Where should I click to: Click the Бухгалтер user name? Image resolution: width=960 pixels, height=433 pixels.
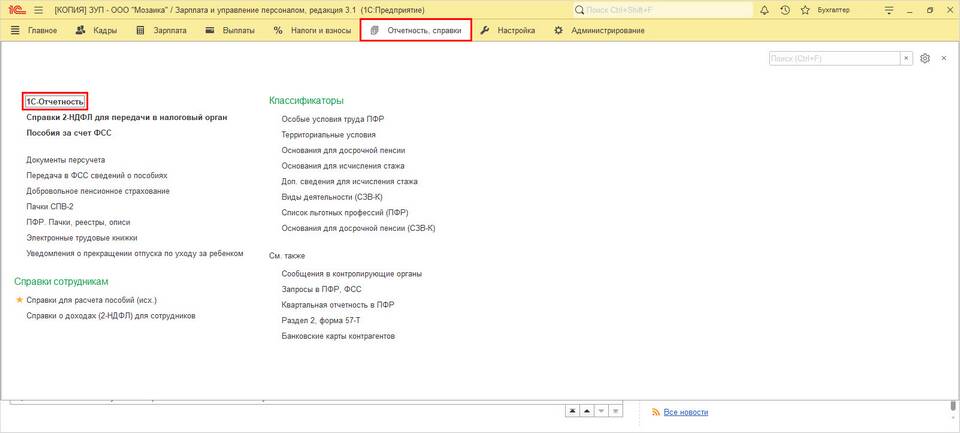click(833, 10)
